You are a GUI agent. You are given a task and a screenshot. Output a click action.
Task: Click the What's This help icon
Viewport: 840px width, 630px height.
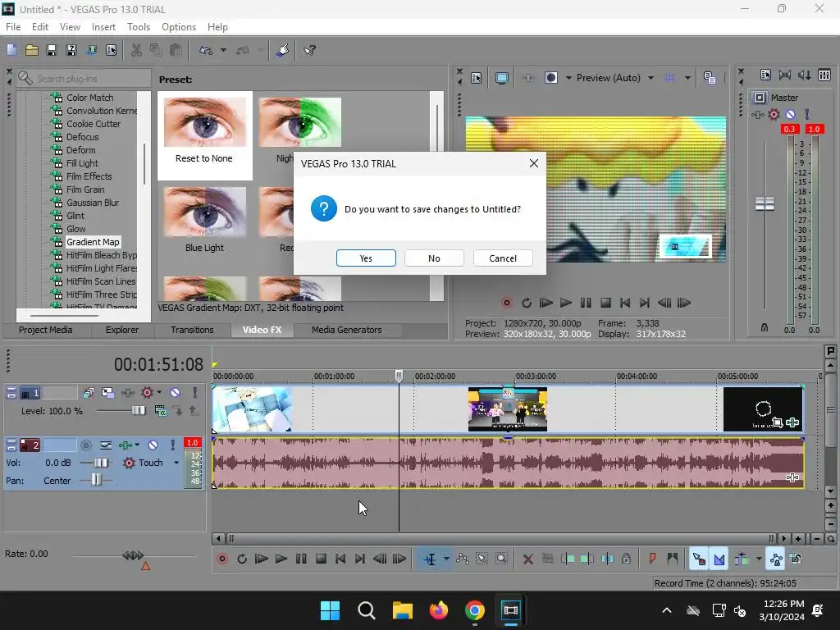(309, 50)
